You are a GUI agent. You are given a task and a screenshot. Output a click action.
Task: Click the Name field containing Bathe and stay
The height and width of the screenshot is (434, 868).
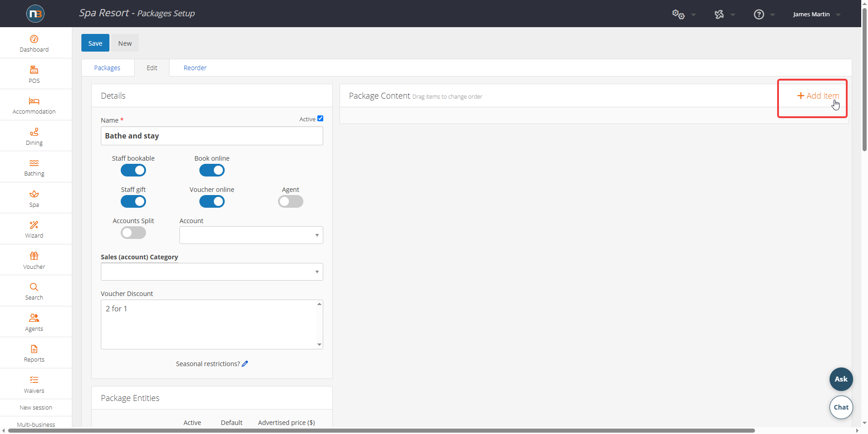(x=212, y=136)
